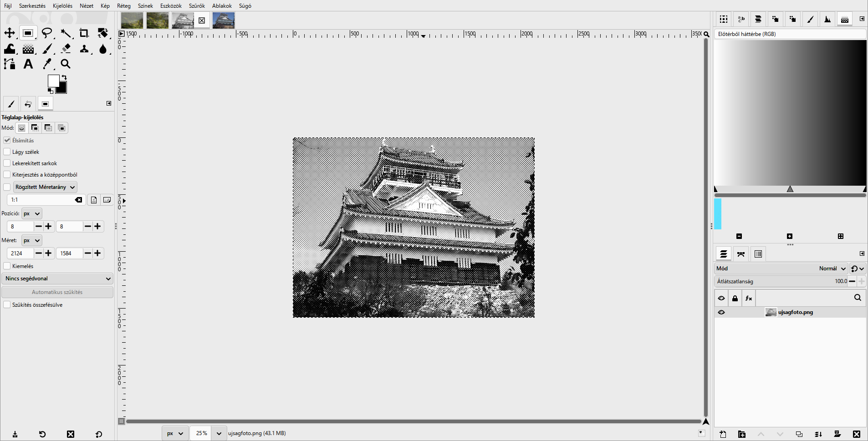Enable Kiemelés checkbox

pos(7,266)
